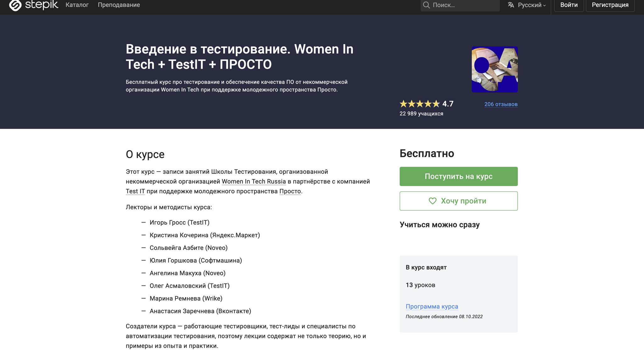Click the course cover thumbnail
The image size is (644, 359).
(x=494, y=69)
